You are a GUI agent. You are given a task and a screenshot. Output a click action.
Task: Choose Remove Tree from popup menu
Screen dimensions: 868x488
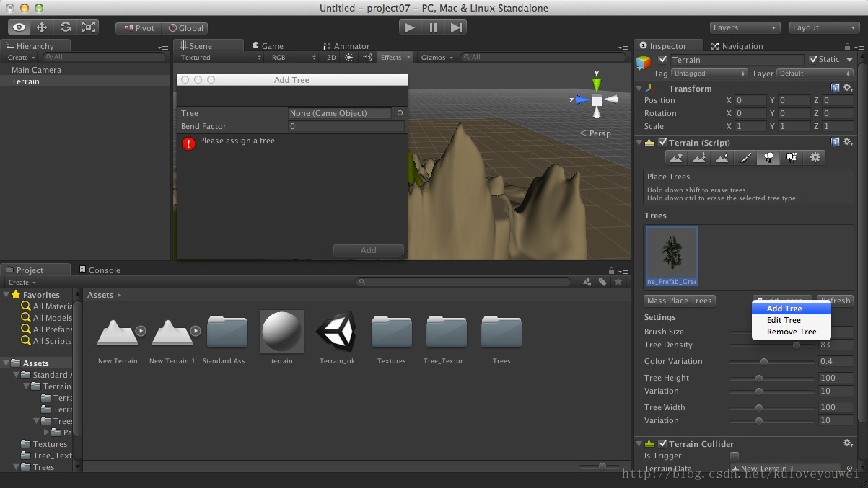(x=792, y=332)
